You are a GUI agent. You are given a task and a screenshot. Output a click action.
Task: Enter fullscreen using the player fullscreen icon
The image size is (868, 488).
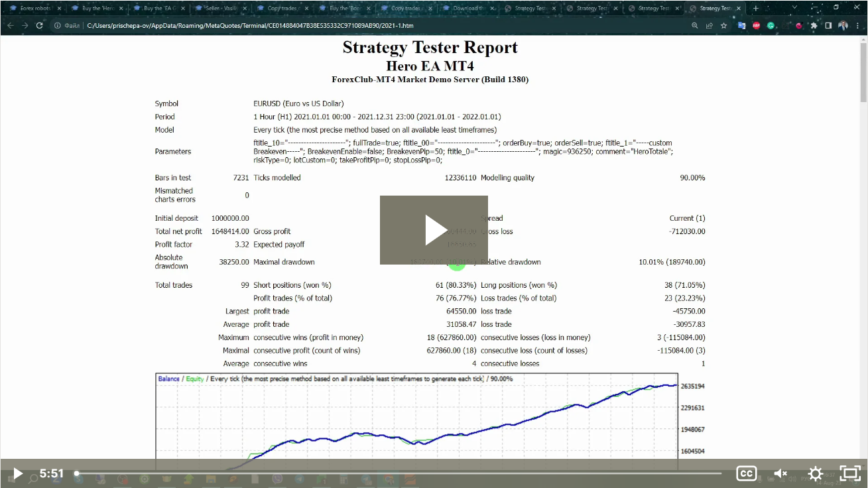tap(849, 473)
